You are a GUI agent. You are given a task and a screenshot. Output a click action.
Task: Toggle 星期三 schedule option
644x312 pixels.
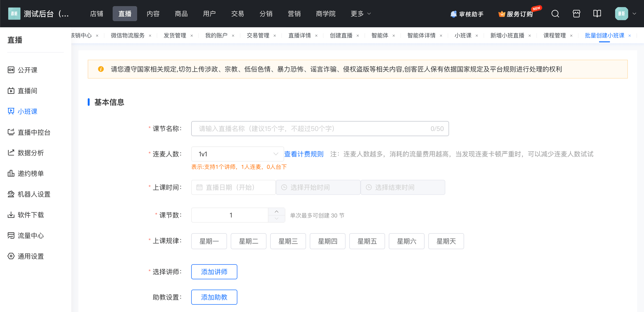288,241
